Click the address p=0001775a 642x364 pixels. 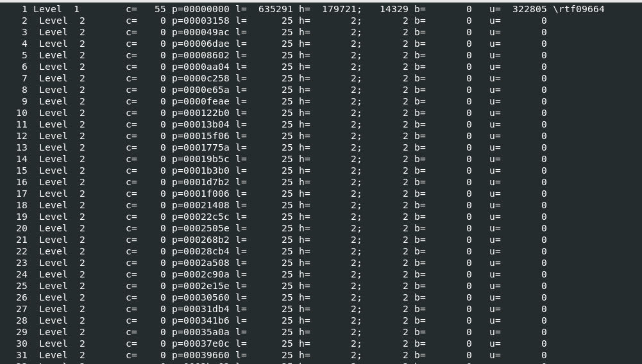pyautogui.click(x=200, y=147)
